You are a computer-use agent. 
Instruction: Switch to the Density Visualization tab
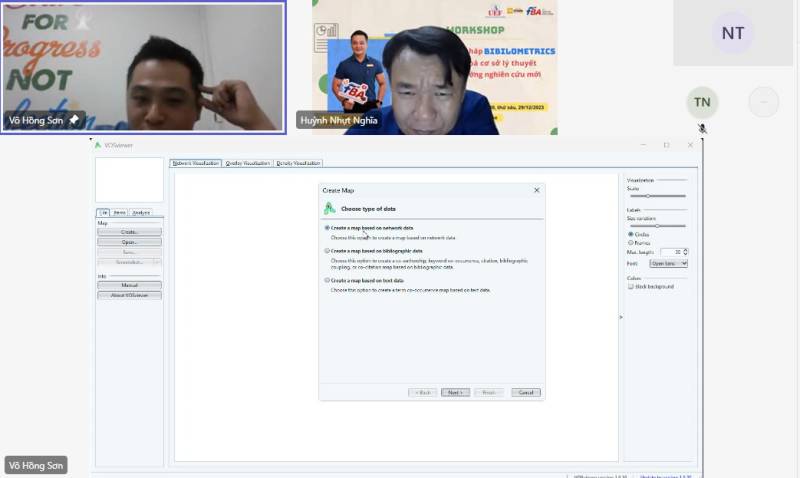pos(298,163)
